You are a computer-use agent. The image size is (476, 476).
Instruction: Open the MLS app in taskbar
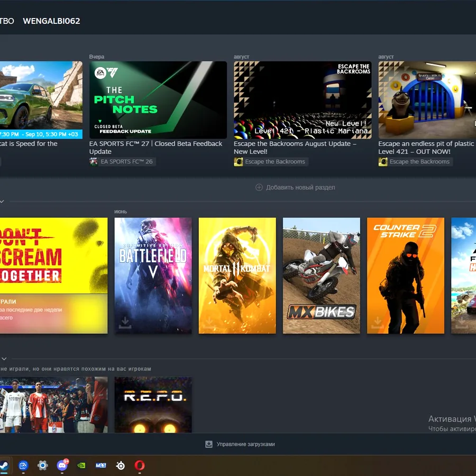pos(101,465)
